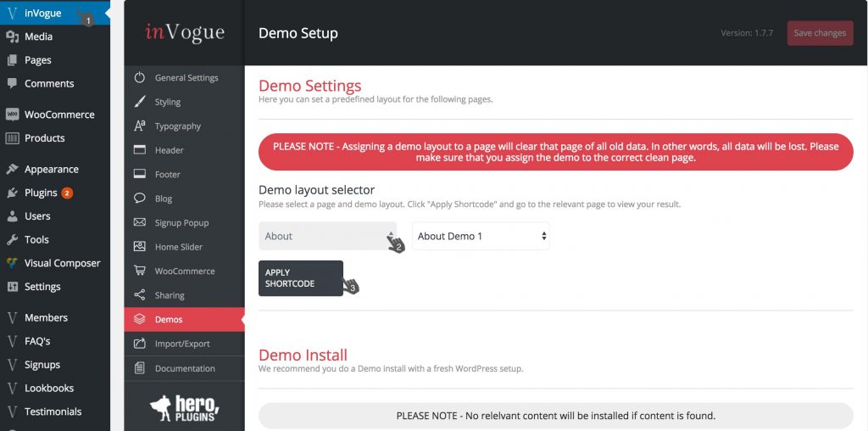Viewport: 868px width, 431px height.
Task: Click the Users person icon
Action: coord(12,216)
